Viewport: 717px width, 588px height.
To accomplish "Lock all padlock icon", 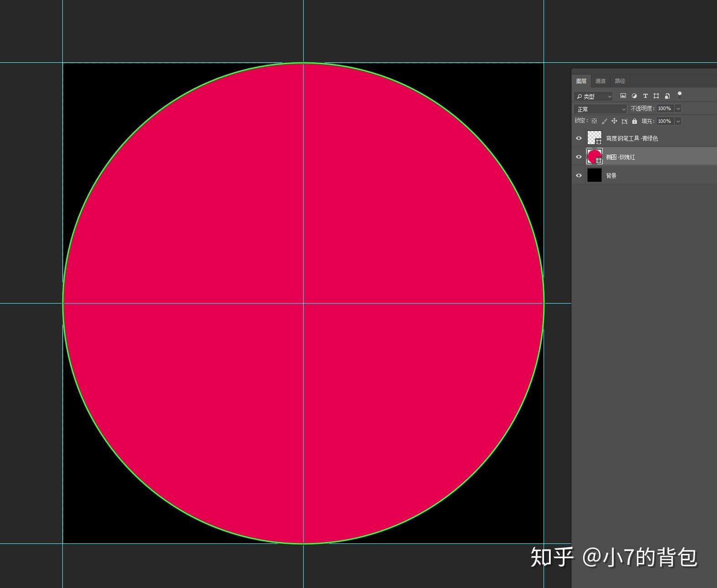I will point(635,121).
